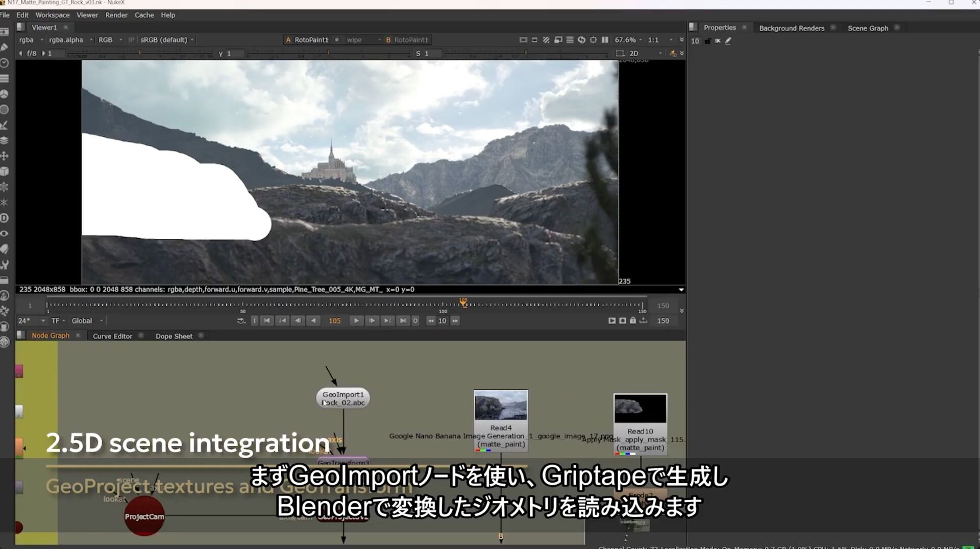
Task: Click the current frame field showing 105
Action: tap(335, 321)
